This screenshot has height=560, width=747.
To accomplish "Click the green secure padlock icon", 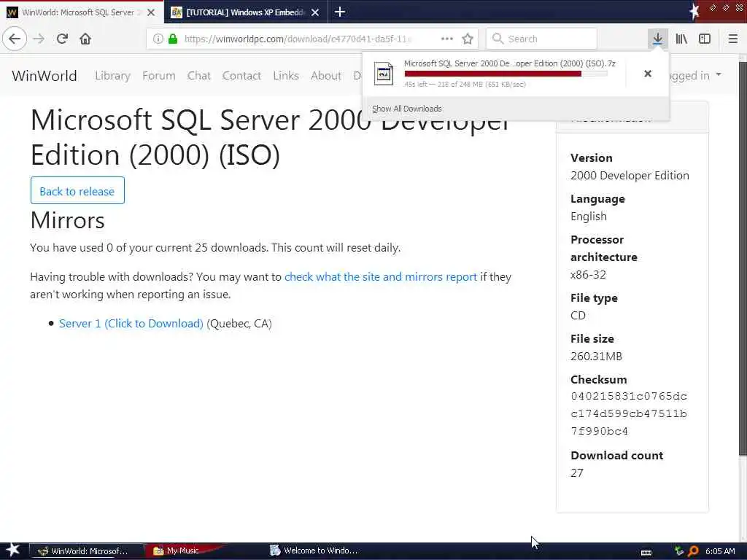I will coord(173,39).
